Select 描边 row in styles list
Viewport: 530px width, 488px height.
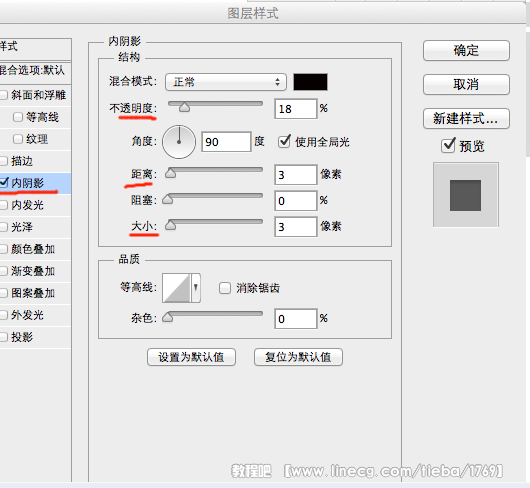35,161
